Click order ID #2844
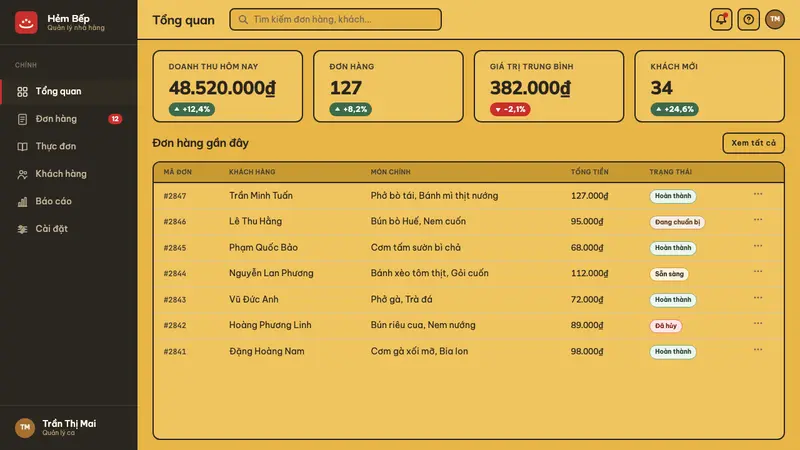 [174, 273]
